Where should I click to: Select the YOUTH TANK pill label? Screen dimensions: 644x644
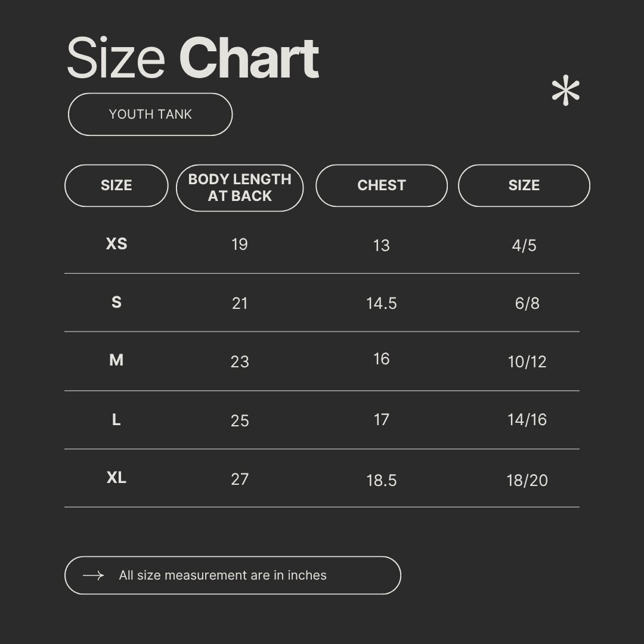150,114
